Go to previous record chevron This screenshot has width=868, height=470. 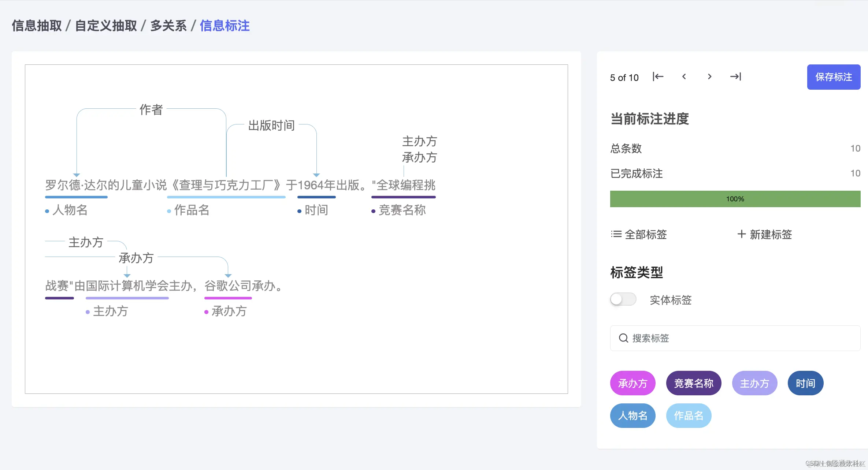(684, 77)
